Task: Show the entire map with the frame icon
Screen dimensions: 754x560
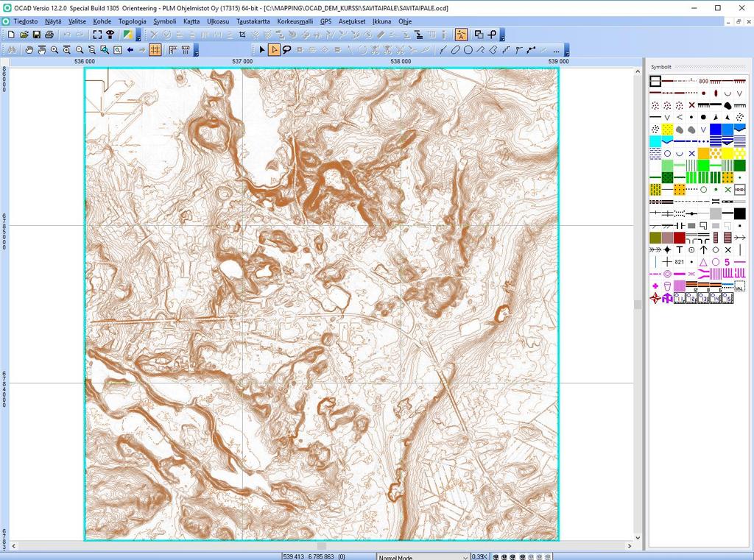Action: [97, 35]
